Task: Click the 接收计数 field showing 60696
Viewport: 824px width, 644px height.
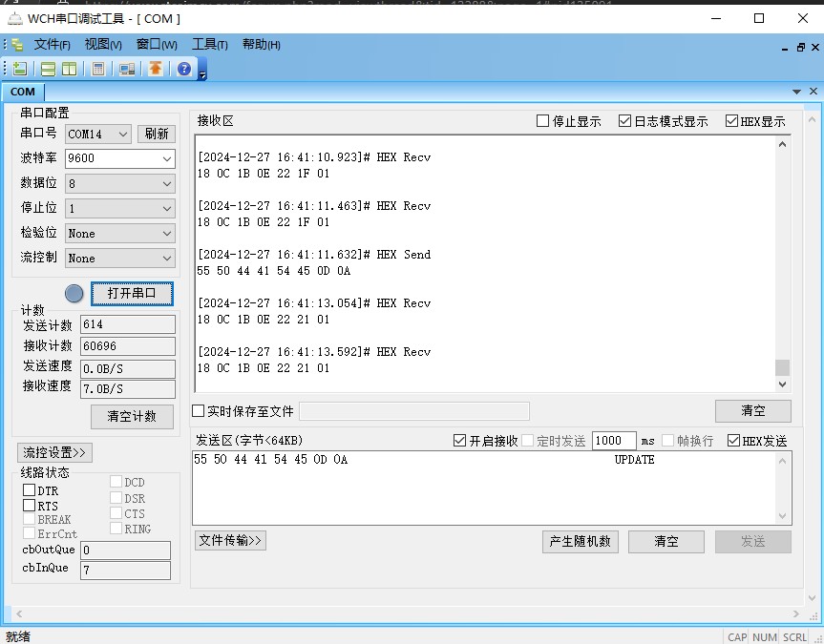Action: (128, 346)
